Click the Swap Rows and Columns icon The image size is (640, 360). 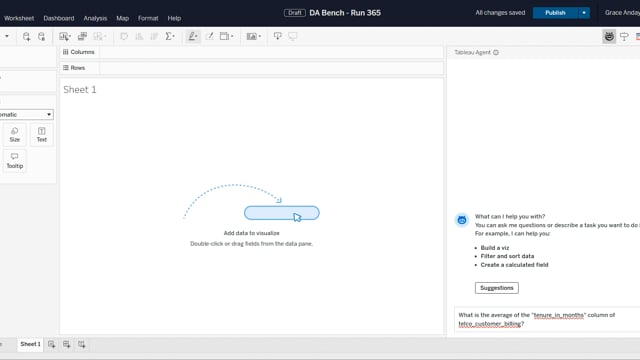[124, 37]
